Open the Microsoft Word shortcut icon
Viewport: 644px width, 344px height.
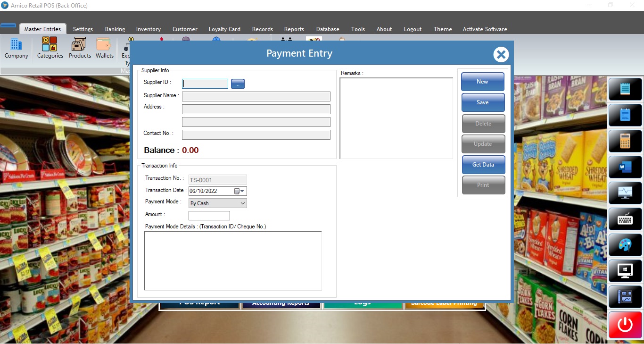coord(625,167)
